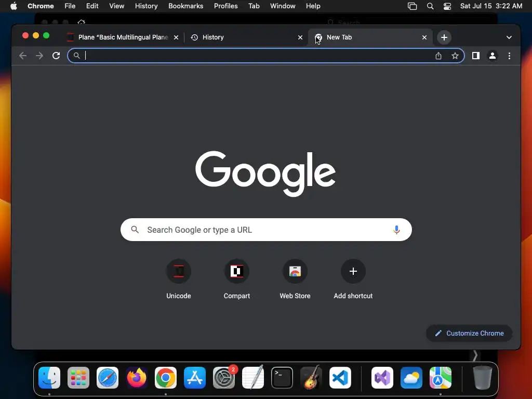Image resolution: width=532 pixels, height=399 pixels.
Task: Open the File menu
Action: (x=70, y=6)
